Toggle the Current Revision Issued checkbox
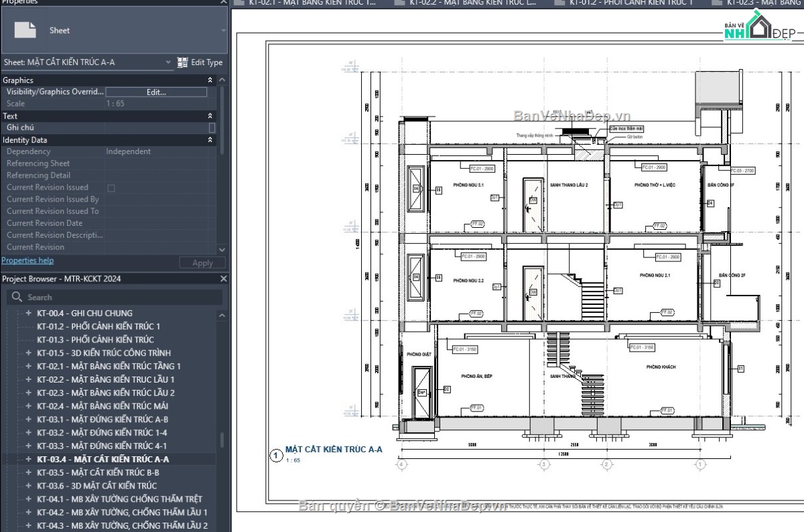Image resolution: width=804 pixels, height=532 pixels. click(x=111, y=188)
